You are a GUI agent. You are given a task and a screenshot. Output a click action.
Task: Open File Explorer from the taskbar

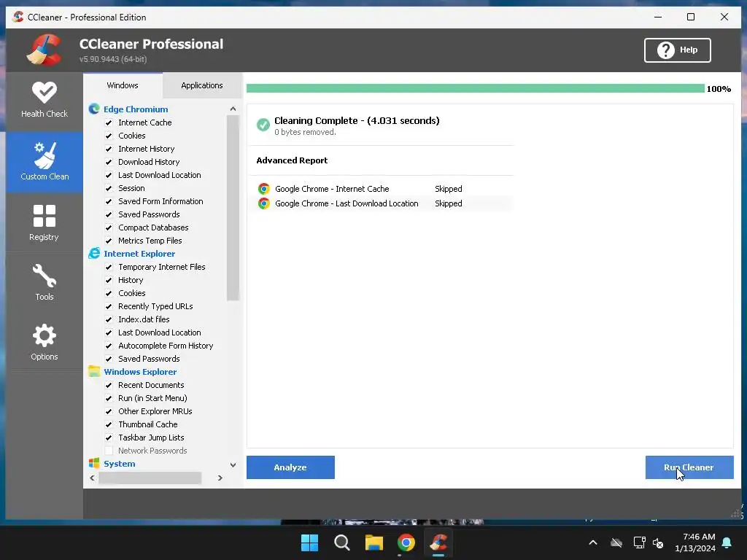[x=374, y=542]
